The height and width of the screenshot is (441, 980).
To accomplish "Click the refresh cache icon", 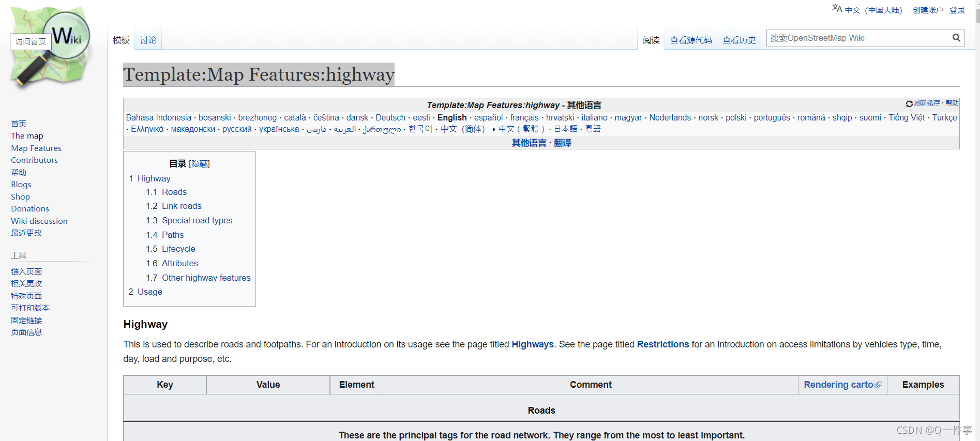I will click(x=909, y=103).
